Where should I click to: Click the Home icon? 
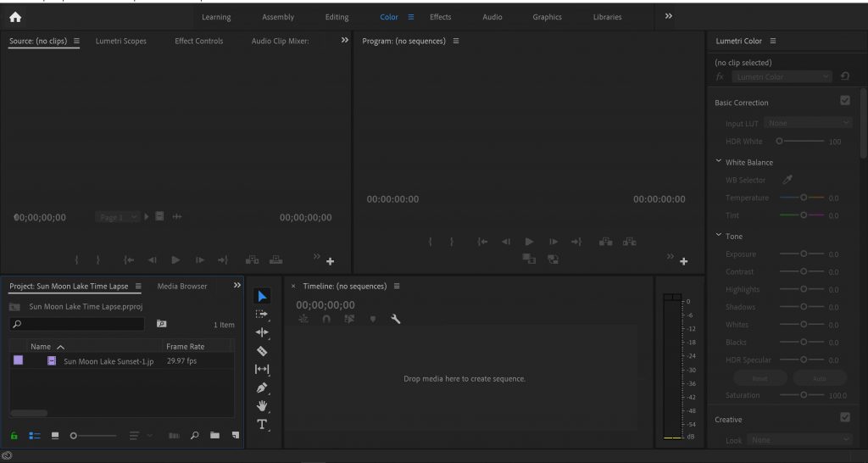pos(15,17)
